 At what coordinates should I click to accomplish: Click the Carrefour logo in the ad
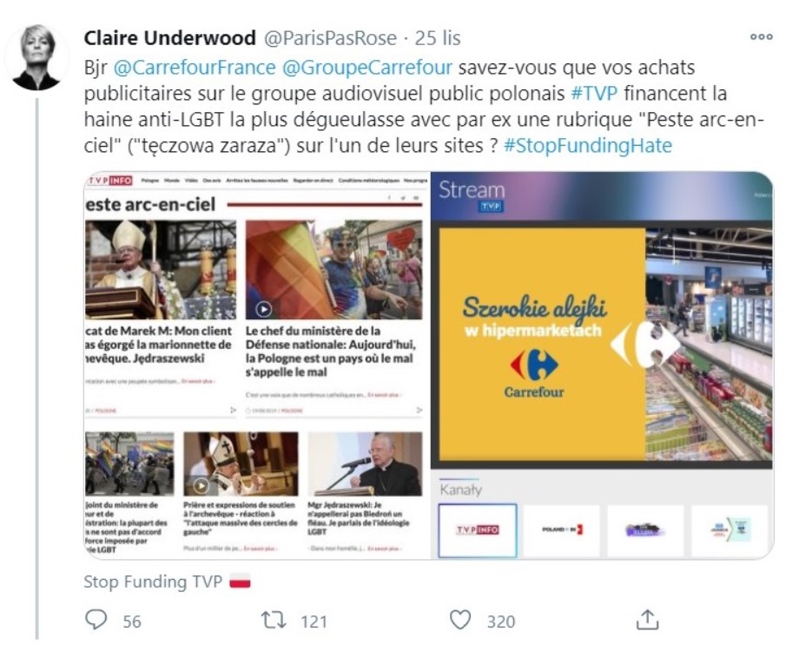(534, 373)
